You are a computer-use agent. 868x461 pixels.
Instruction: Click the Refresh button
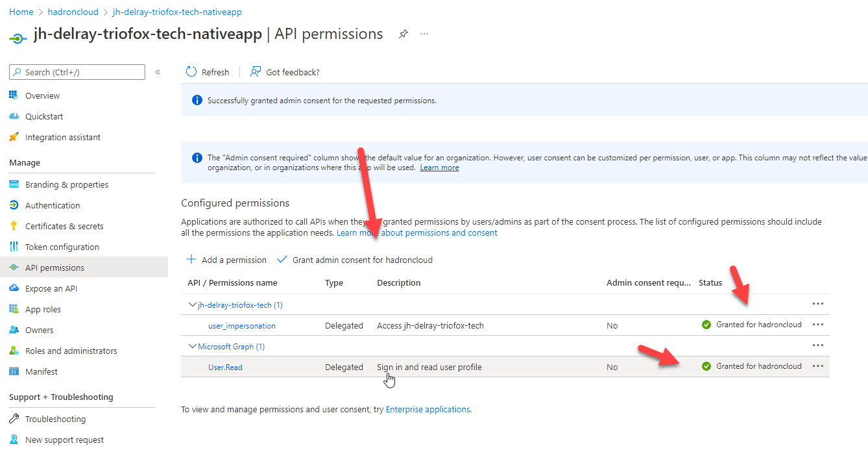[208, 72]
